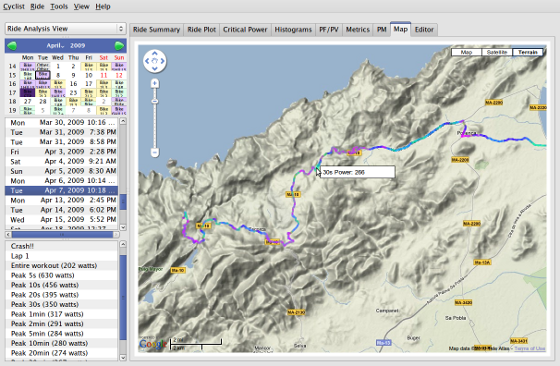Click ride list vertical scrollbar thumb
560x366 pixels.
click(123, 202)
